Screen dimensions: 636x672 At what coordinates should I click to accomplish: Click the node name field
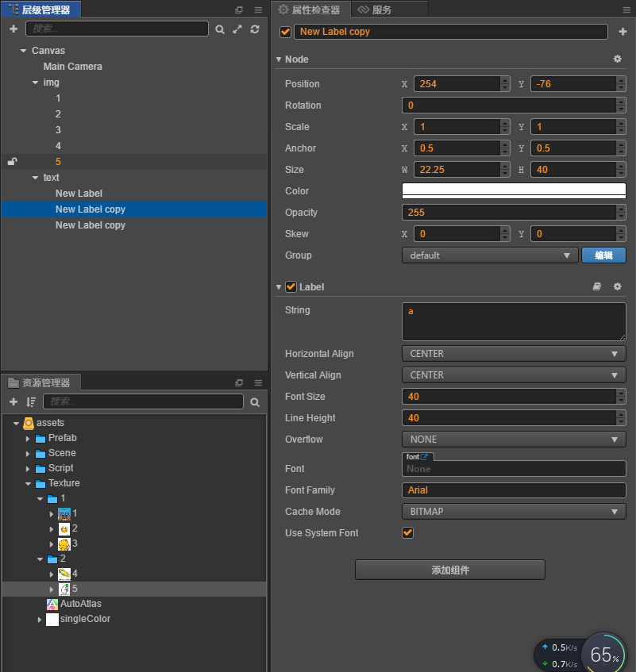[x=451, y=32]
